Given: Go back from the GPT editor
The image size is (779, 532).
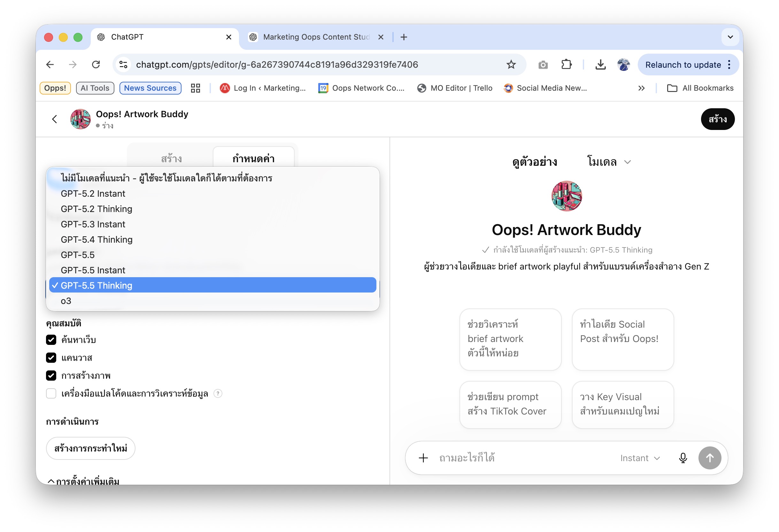Looking at the screenshot, I should click(54, 119).
